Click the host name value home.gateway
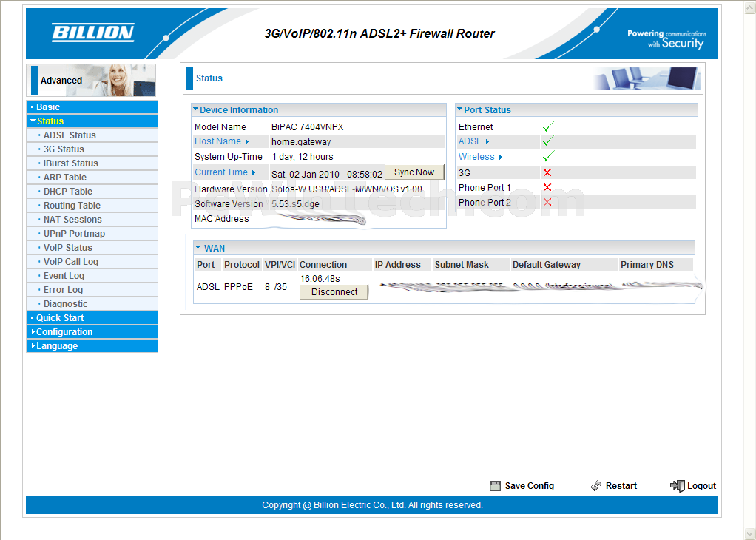The height and width of the screenshot is (540, 756). (301, 142)
